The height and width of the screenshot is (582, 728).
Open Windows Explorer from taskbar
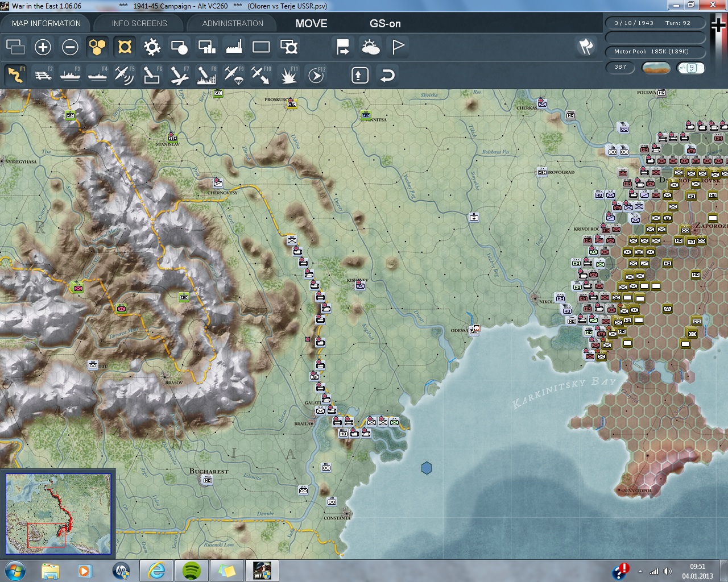tap(51, 571)
